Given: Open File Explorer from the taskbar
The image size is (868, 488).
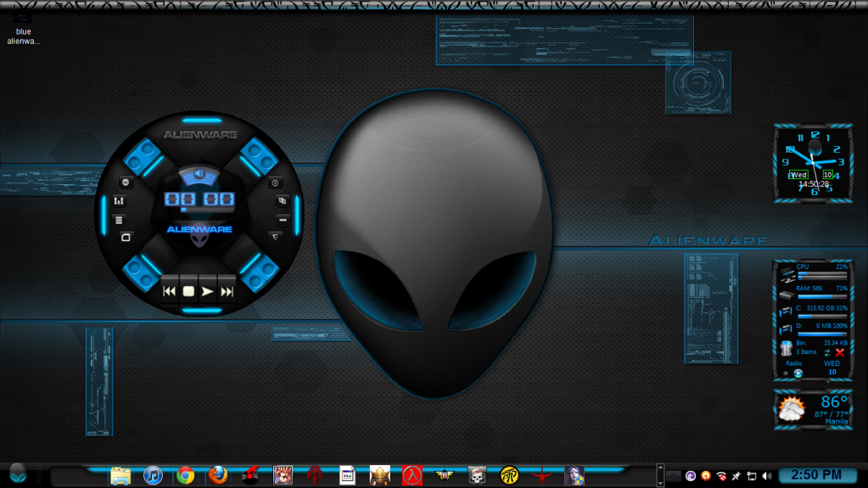Looking at the screenshot, I should pos(120,475).
